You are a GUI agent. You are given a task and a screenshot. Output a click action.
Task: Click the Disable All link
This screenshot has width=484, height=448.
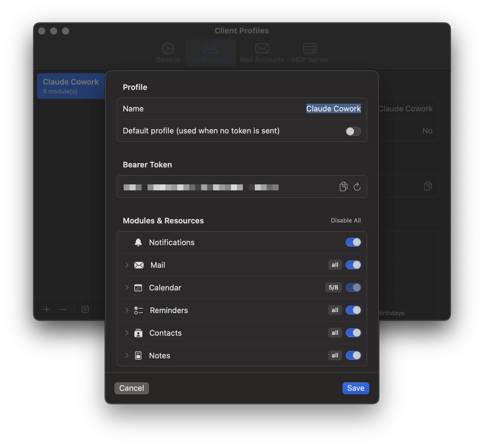click(346, 220)
